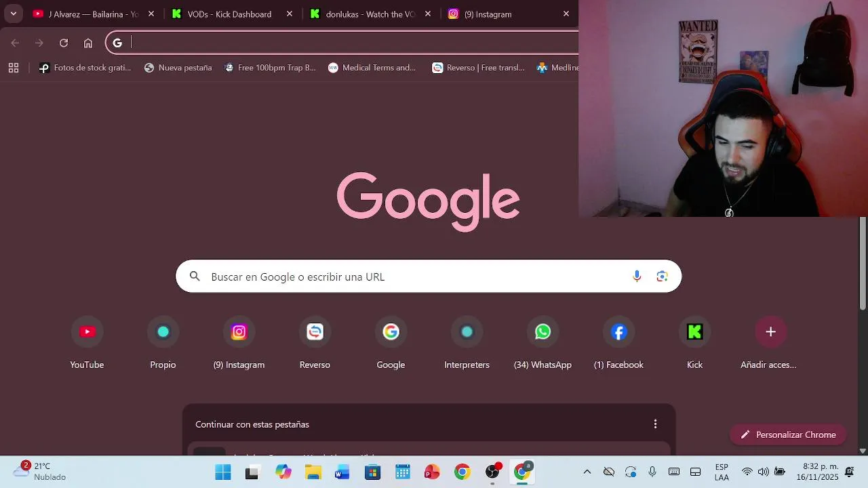Open the apps grid in bookmarks bar
This screenshot has height=488, width=868.
[14, 68]
